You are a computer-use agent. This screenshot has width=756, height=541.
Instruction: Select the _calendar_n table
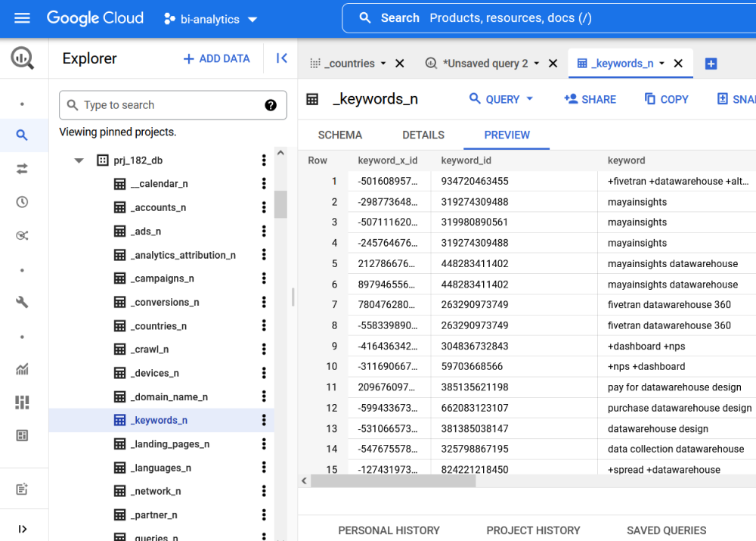[159, 184]
